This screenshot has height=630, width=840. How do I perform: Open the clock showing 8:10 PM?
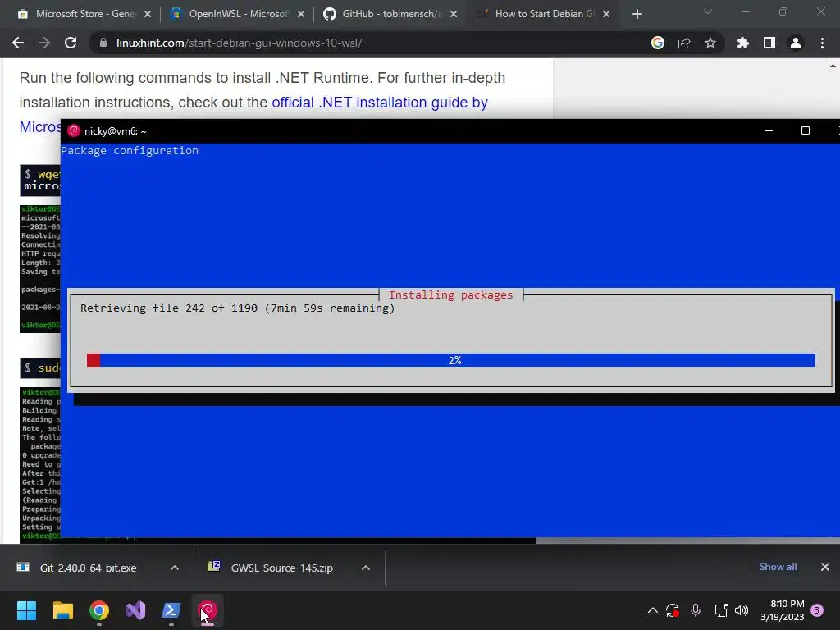pyautogui.click(x=782, y=610)
